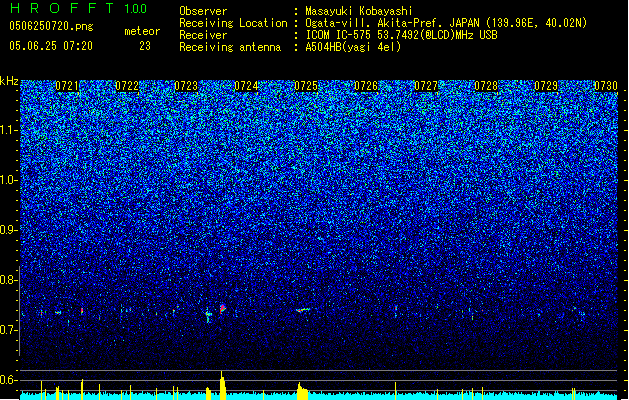Viewport: 629px width, 400px height.
Task: Click the 1.0 kHz axis label
Action: [9, 180]
